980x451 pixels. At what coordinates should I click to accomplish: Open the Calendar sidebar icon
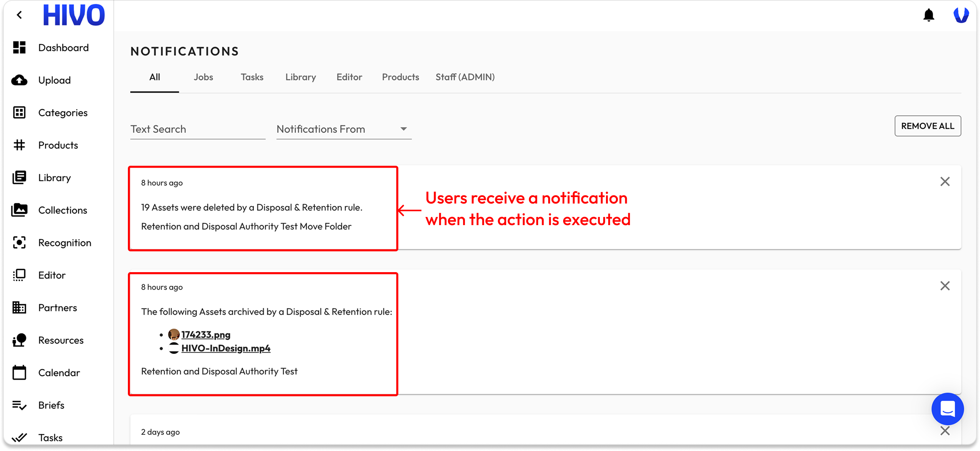tap(19, 373)
